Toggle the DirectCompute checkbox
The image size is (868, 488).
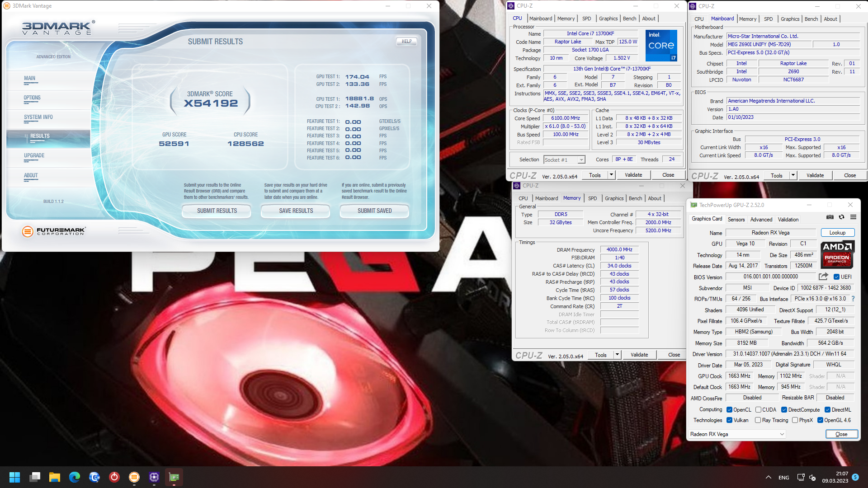point(784,410)
